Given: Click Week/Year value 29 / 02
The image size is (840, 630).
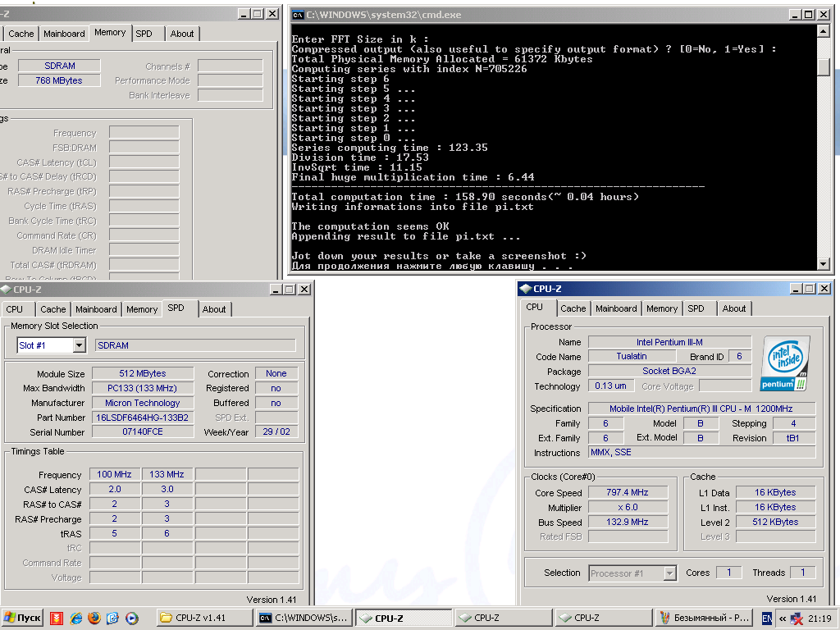Looking at the screenshot, I should [276, 431].
